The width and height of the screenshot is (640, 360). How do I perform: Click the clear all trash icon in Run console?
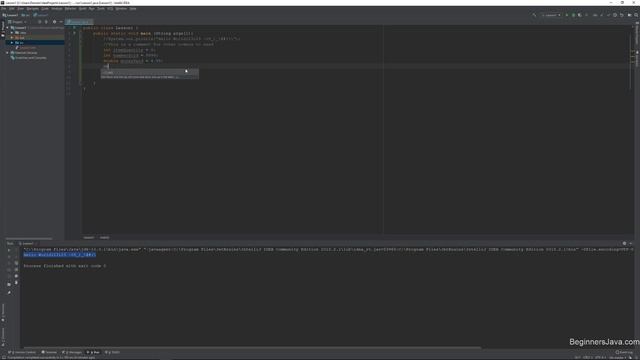(x=16, y=282)
